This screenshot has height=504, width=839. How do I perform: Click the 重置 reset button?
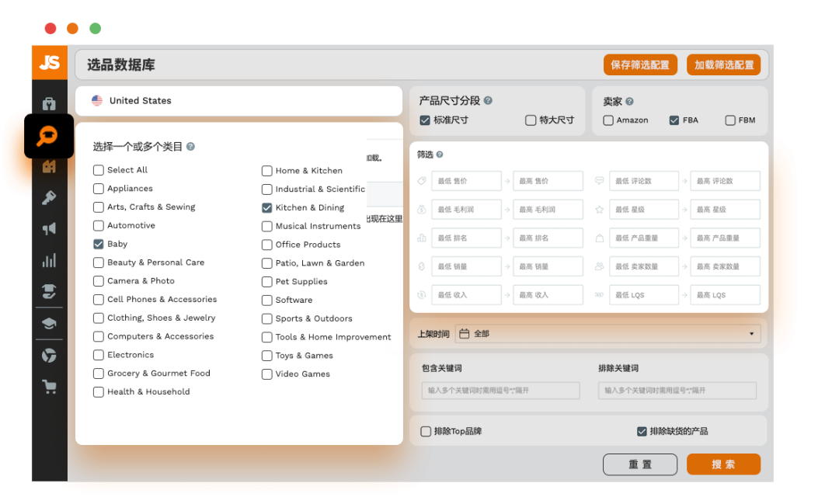[x=640, y=464]
